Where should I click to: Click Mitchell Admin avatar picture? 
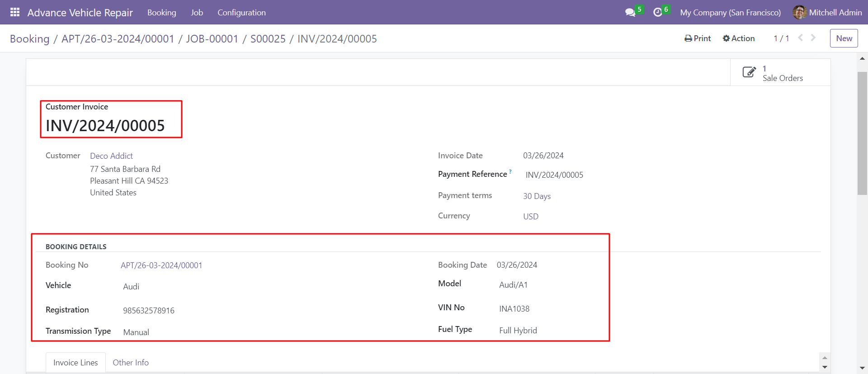pyautogui.click(x=799, y=12)
